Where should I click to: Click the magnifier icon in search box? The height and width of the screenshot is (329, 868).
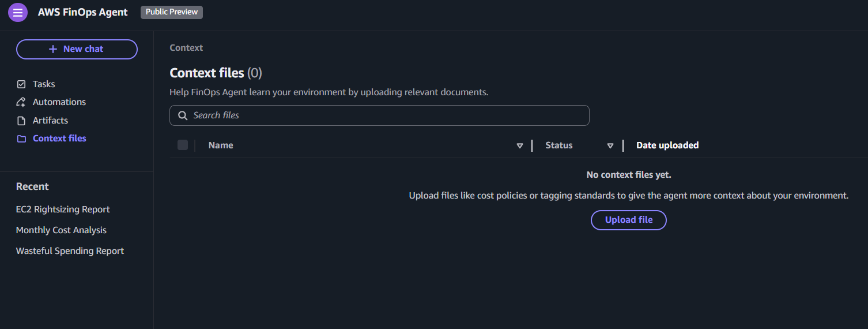pyautogui.click(x=183, y=115)
